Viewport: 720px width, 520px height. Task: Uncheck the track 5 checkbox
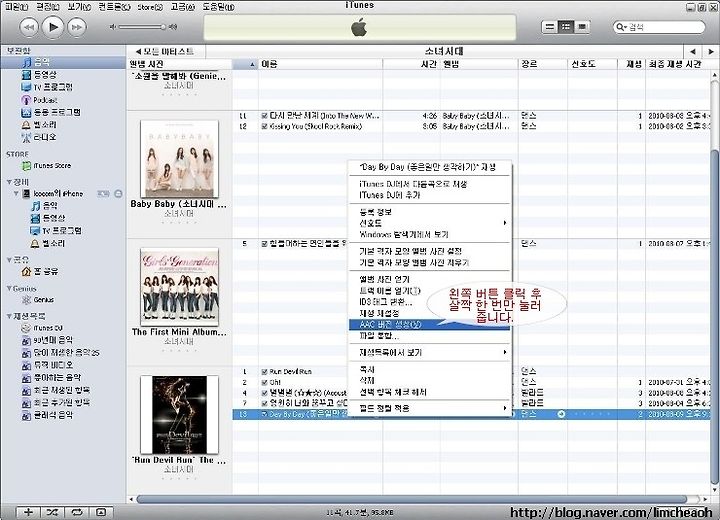264,244
